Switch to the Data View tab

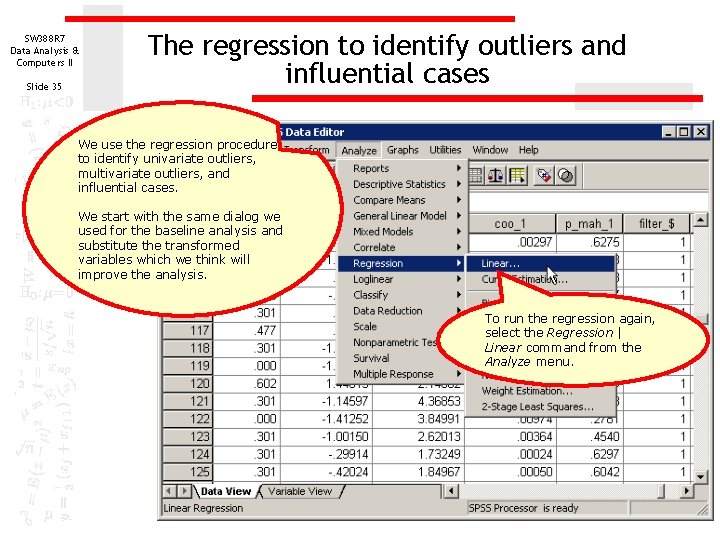[225, 491]
